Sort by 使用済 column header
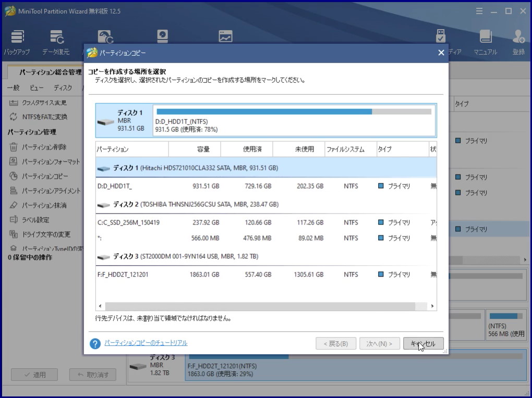532x398 pixels. coord(247,149)
